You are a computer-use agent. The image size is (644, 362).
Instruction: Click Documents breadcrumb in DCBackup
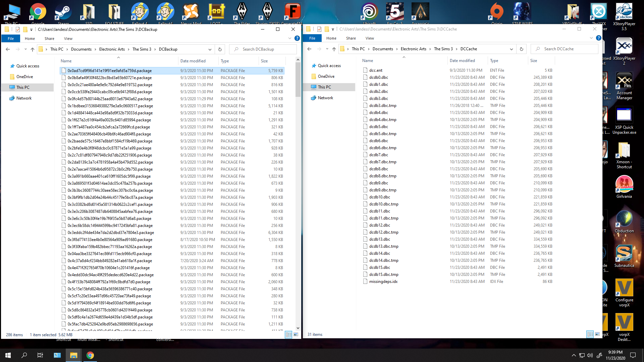[81, 49]
